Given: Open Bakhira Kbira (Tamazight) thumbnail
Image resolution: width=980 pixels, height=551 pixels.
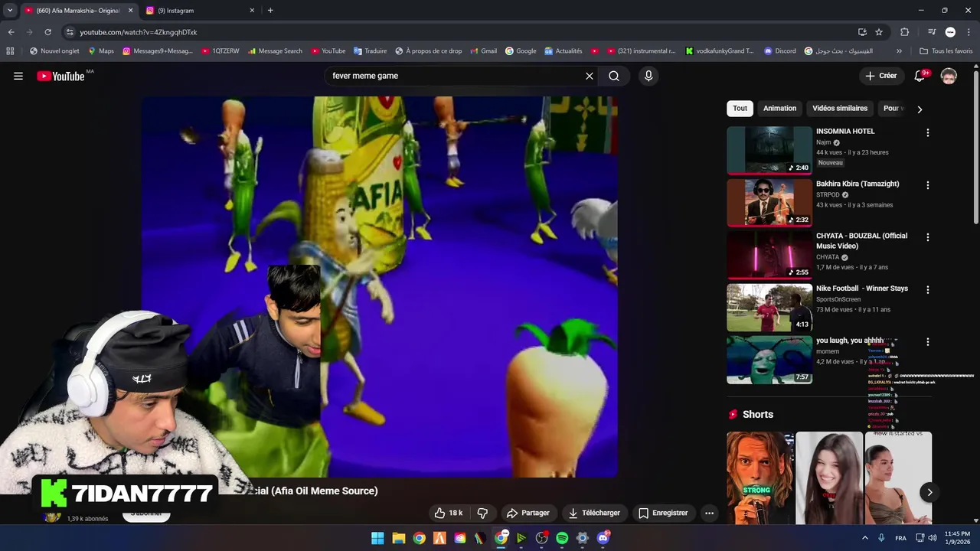Looking at the screenshot, I should pos(769,203).
